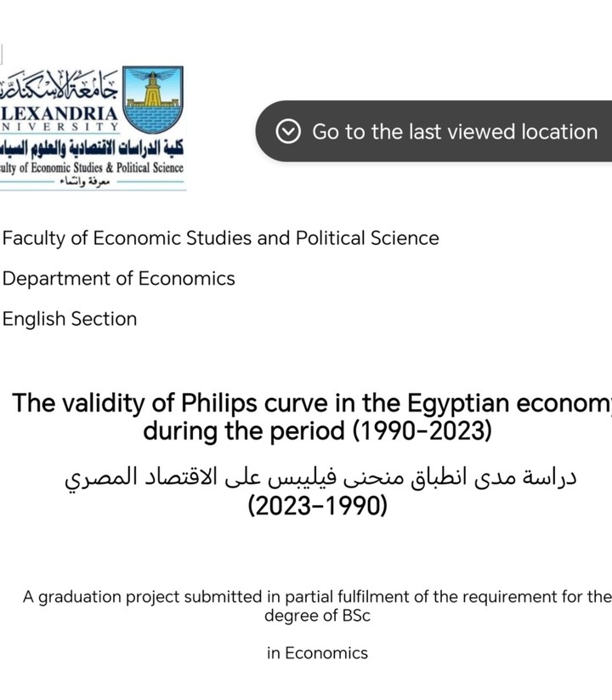Click the title line 'The validity of Philips curve'
Image resolution: width=612 pixels, height=700 pixels.
pyautogui.click(x=311, y=403)
